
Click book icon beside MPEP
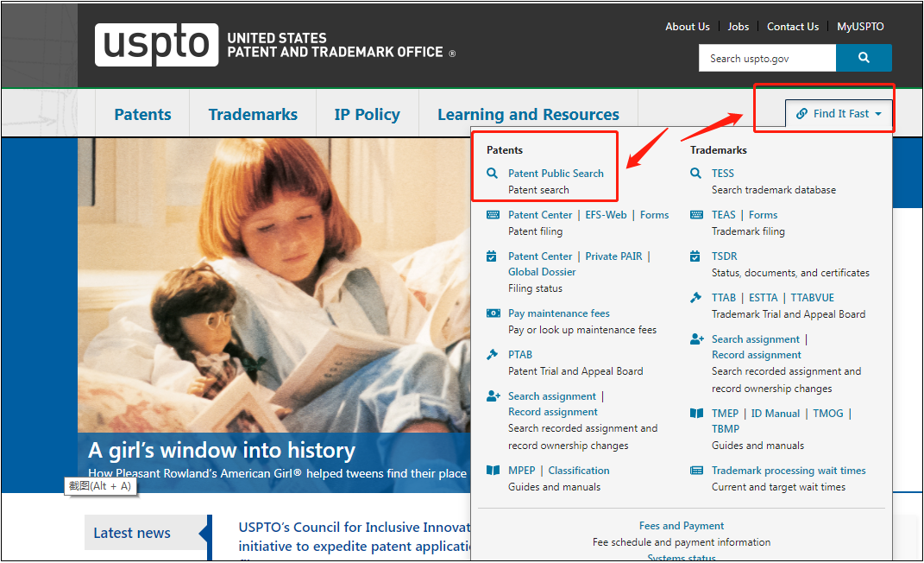pos(493,471)
